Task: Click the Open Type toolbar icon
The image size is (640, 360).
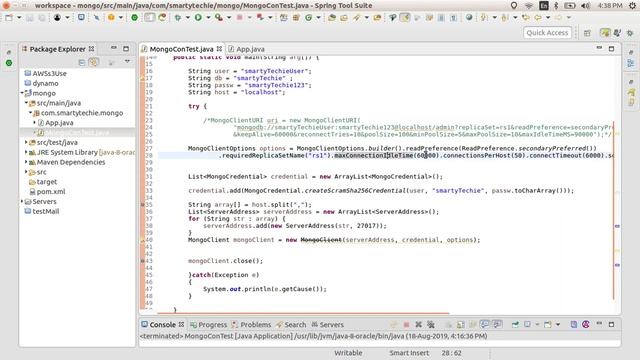Action: point(332,18)
